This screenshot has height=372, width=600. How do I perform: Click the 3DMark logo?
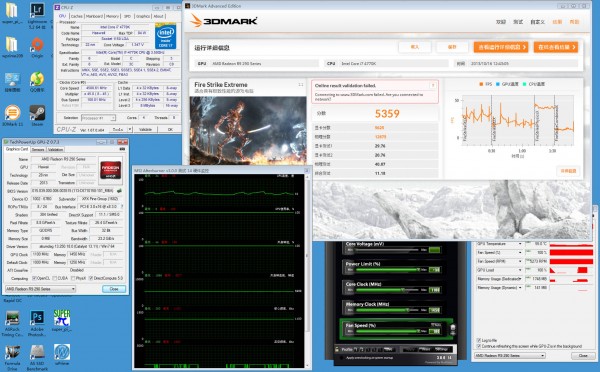point(224,21)
